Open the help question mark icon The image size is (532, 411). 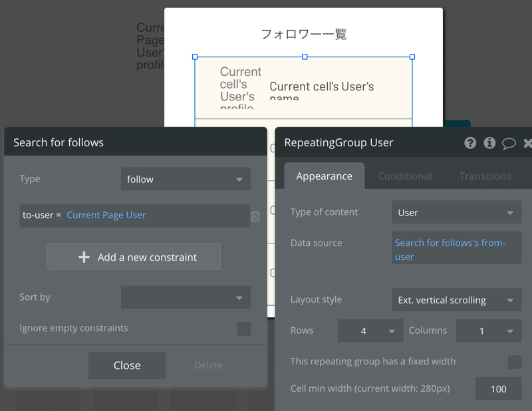click(470, 143)
